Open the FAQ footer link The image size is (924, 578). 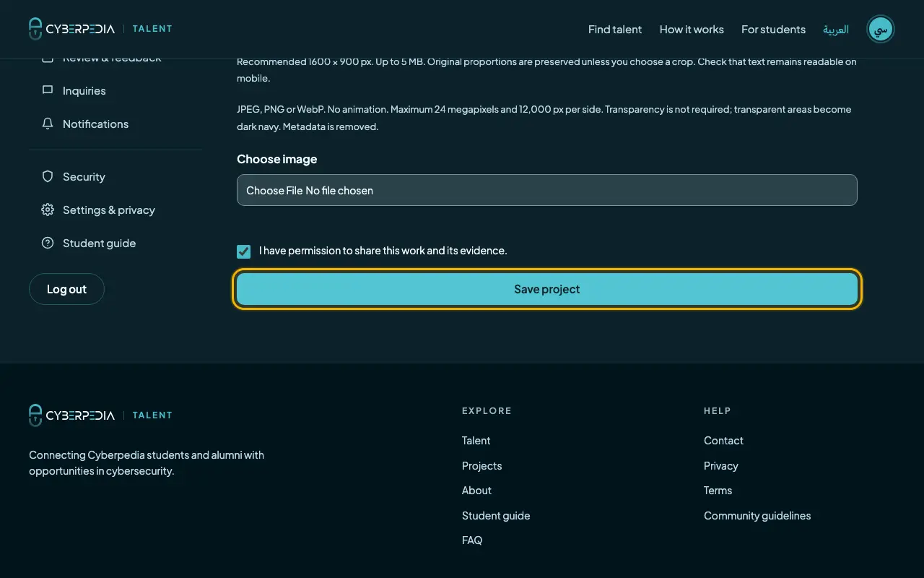point(472,540)
